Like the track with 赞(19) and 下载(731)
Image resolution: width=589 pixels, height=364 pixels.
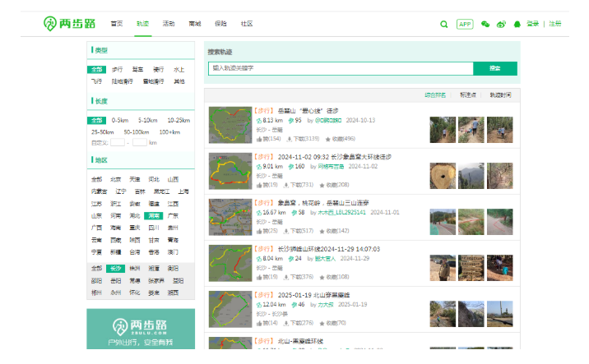click(259, 186)
